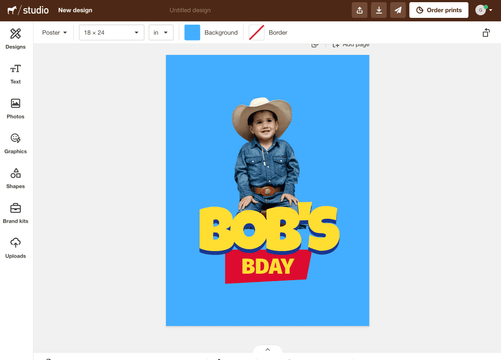Open Brand kits panel

(15, 213)
